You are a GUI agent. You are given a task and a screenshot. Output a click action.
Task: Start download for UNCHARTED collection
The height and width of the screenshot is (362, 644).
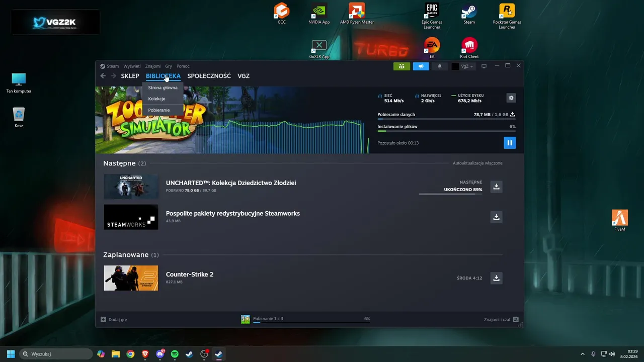[496, 187]
